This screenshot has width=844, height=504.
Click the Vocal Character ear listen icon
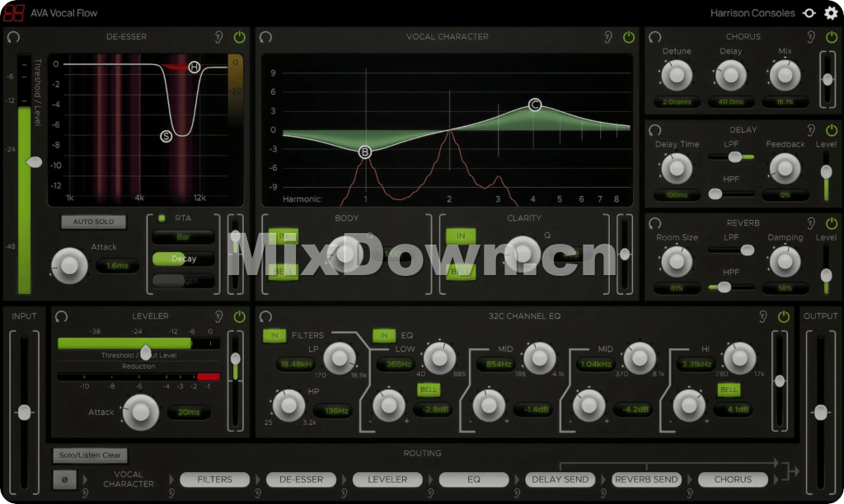coord(607,36)
